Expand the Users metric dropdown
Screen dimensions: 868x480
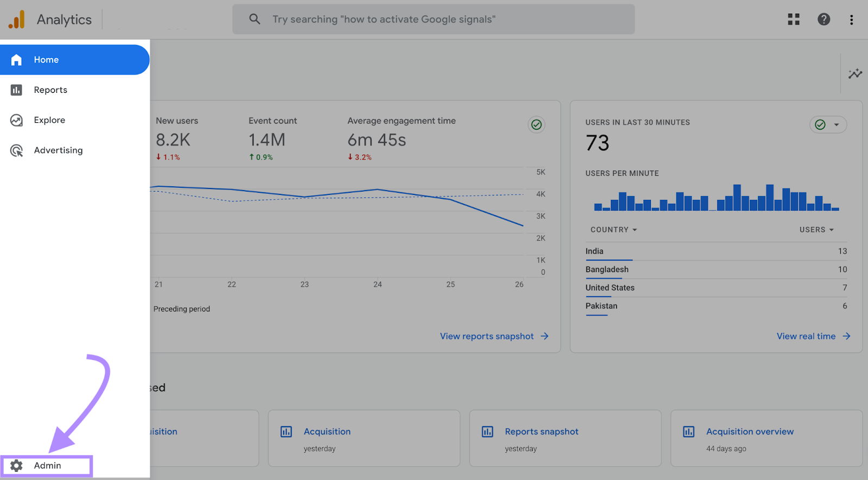[x=816, y=230]
